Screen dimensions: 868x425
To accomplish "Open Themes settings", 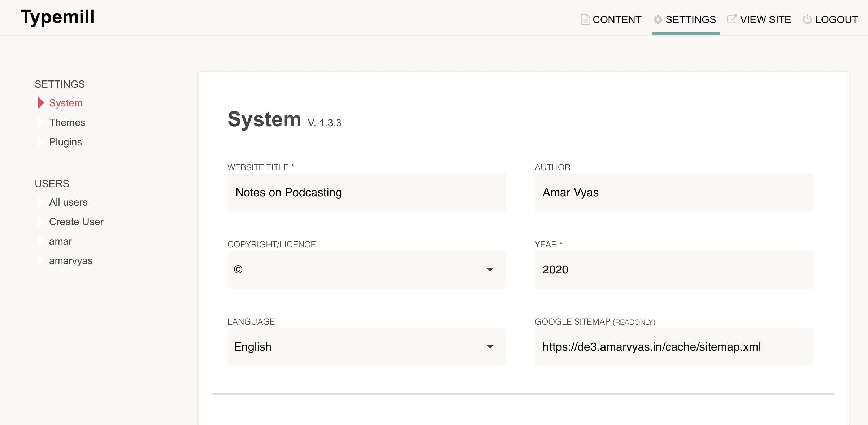I will click(67, 123).
